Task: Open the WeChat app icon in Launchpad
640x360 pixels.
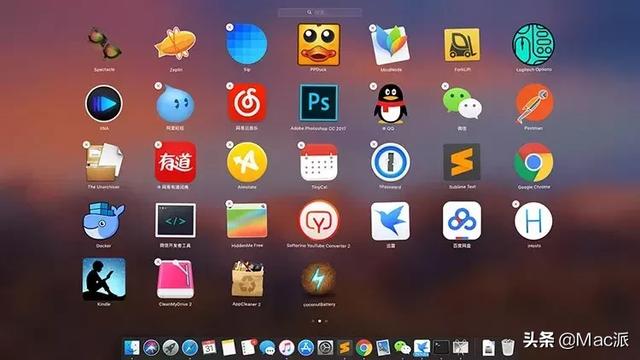Action: click(462, 104)
